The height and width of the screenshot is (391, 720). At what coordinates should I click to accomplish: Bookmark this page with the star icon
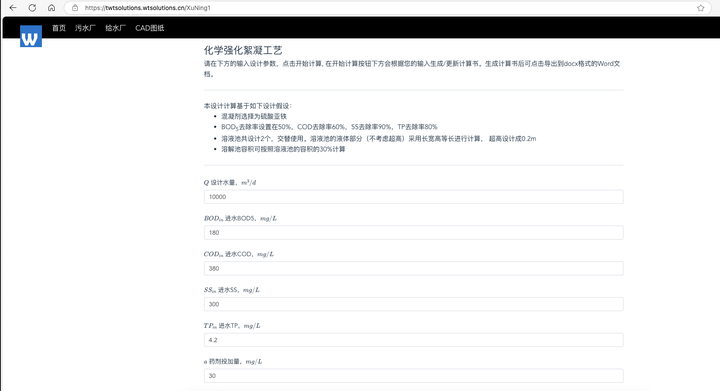[700, 8]
